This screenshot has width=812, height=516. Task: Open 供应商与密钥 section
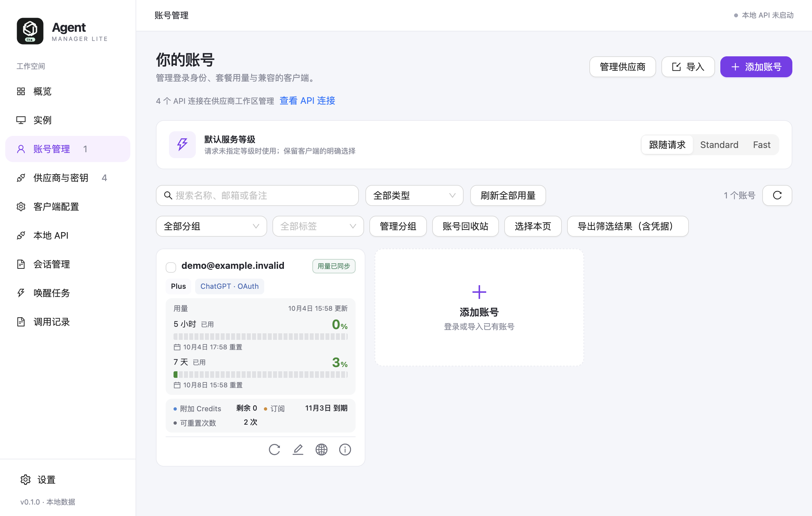click(68, 178)
